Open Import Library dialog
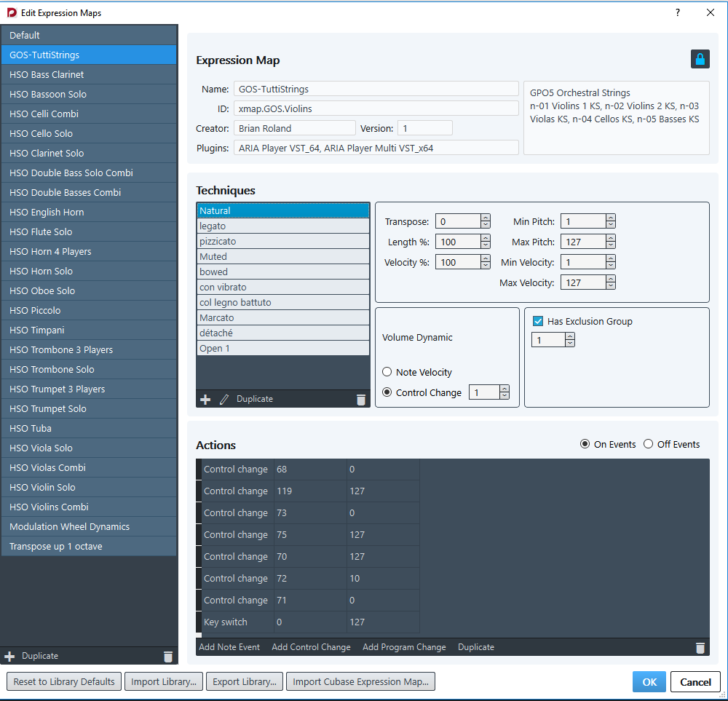The width and height of the screenshot is (728, 701). click(163, 681)
